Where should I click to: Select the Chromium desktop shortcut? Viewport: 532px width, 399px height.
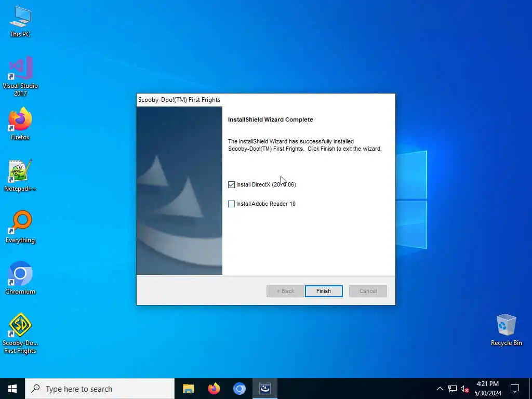[20, 278]
